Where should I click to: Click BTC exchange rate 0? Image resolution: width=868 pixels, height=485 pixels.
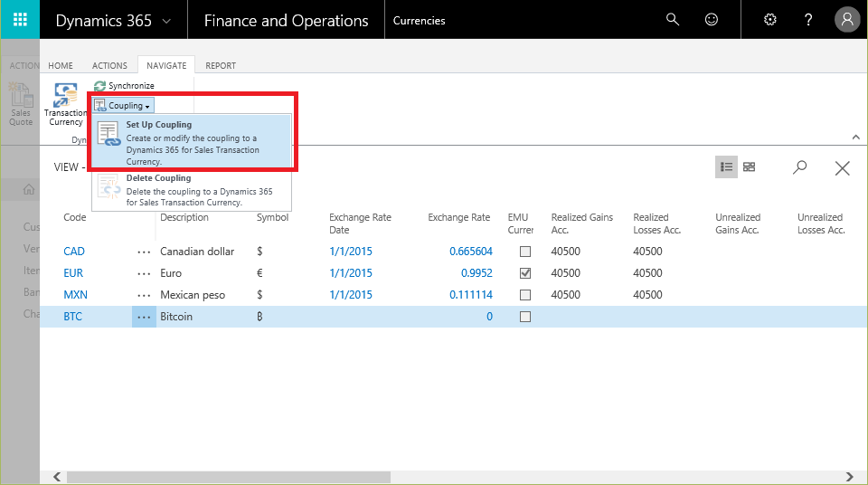tap(489, 317)
